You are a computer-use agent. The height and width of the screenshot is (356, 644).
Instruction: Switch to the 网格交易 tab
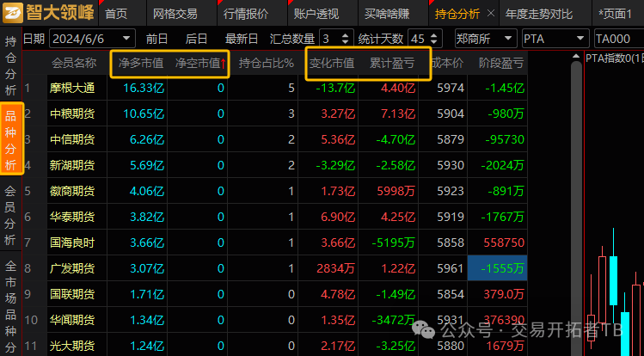[x=175, y=14]
